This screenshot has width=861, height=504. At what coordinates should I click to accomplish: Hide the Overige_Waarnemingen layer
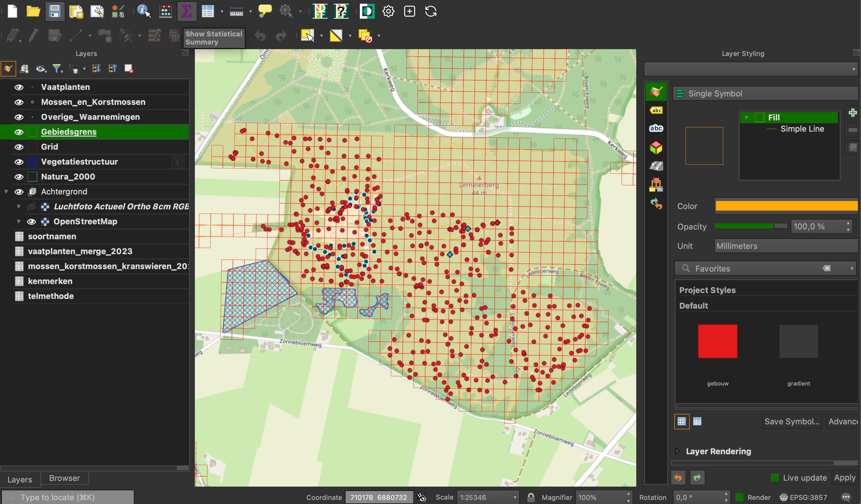[x=19, y=117]
